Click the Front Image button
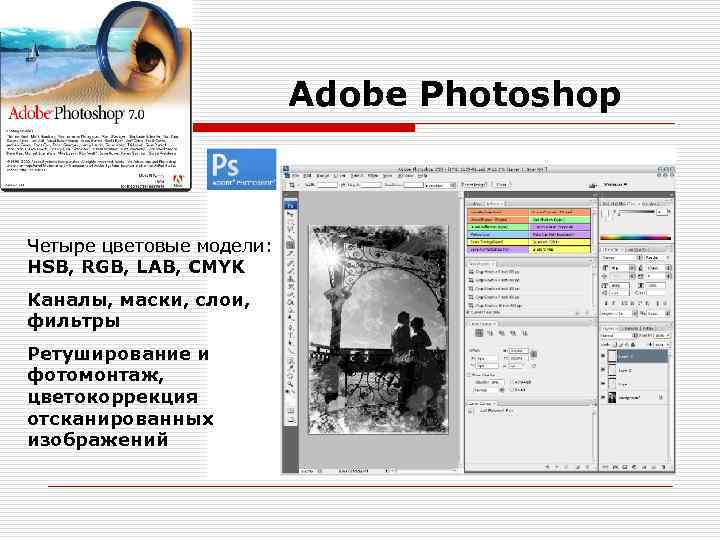 point(474,185)
